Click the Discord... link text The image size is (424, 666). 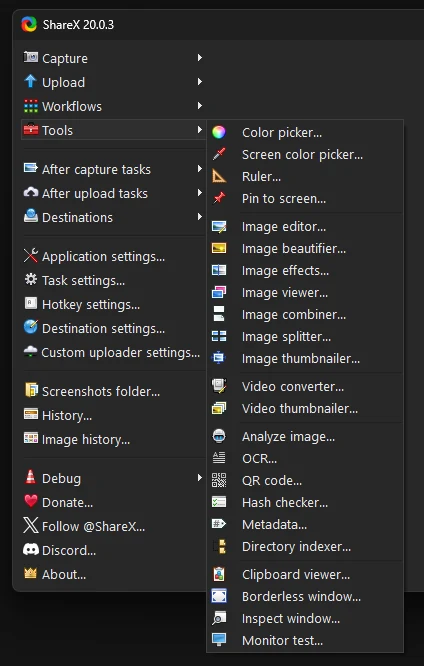click(69, 550)
